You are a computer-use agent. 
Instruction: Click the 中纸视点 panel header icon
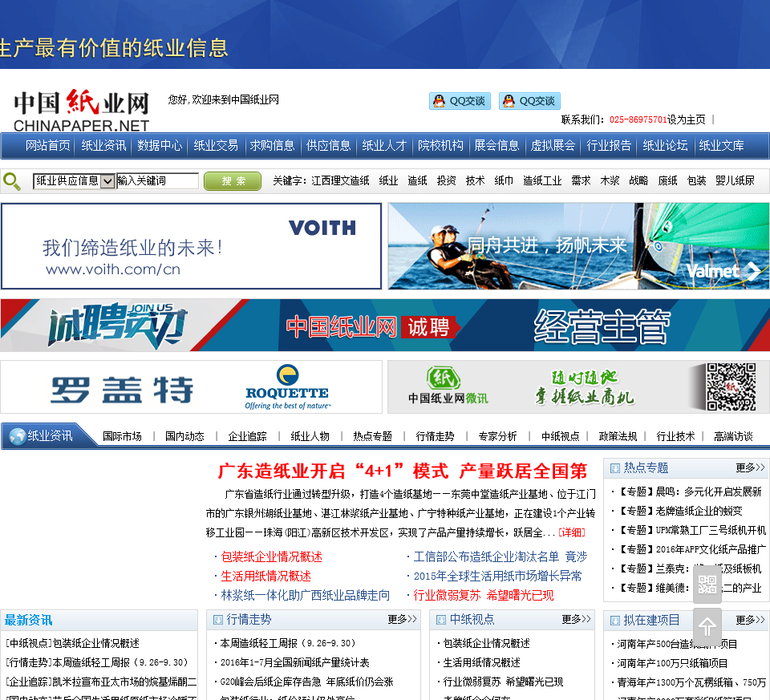441,620
